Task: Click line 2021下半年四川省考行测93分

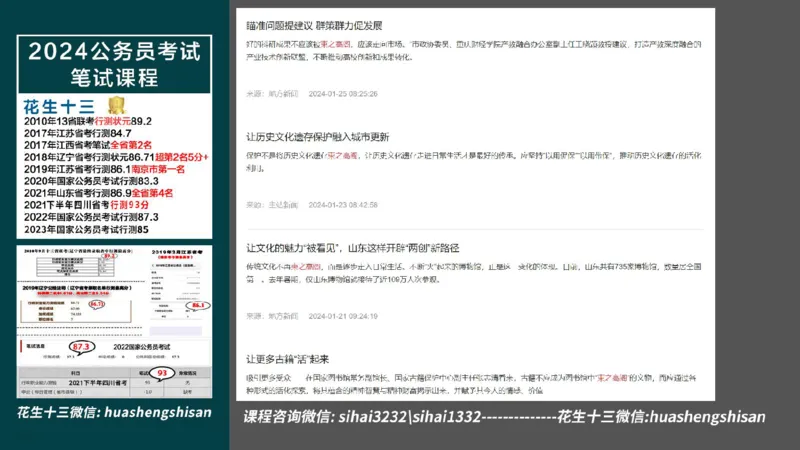Action: coord(86,205)
